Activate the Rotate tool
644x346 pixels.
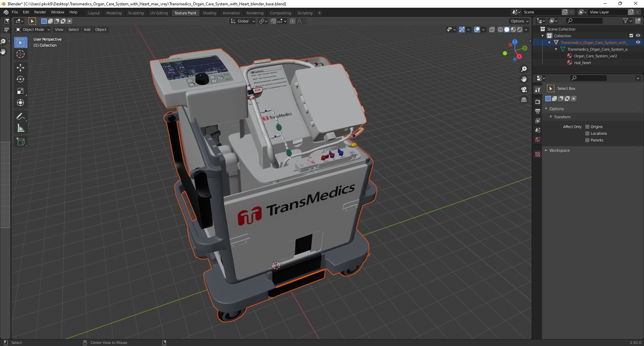pyautogui.click(x=20, y=79)
